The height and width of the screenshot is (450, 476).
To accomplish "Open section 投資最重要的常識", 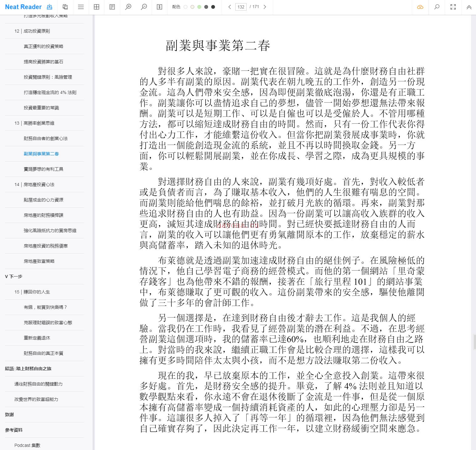I will point(41,108).
